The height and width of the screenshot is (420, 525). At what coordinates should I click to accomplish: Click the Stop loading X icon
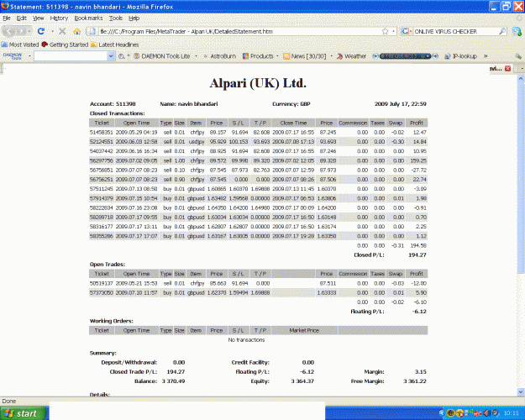(x=62, y=31)
